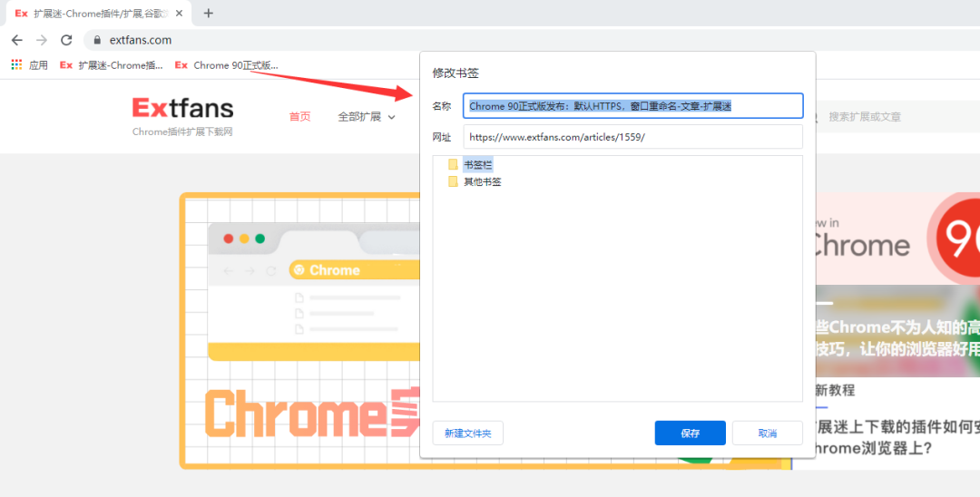The height and width of the screenshot is (497, 980).
Task: Open the 应用 apps grid shortcut
Action: pos(29,65)
